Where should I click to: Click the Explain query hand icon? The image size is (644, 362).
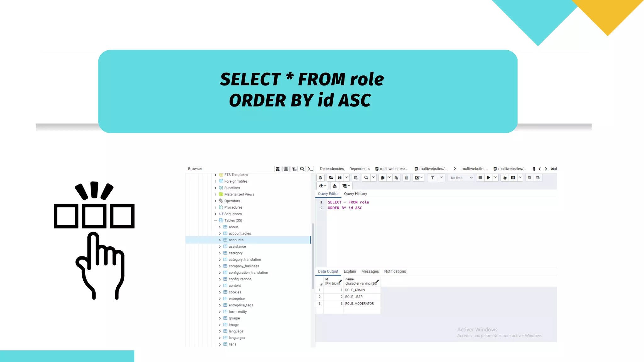[505, 178]
